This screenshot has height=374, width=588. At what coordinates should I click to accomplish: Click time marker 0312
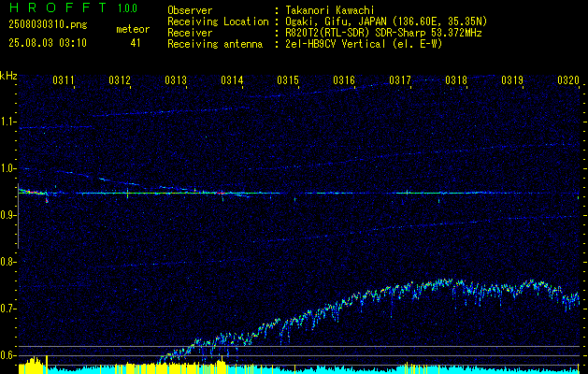click(120, 80)
